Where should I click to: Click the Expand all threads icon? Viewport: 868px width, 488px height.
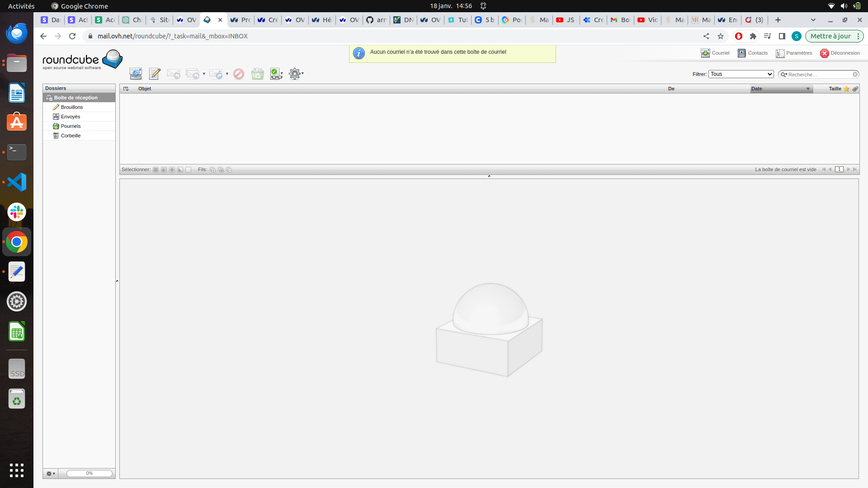(x=212, y=170)
